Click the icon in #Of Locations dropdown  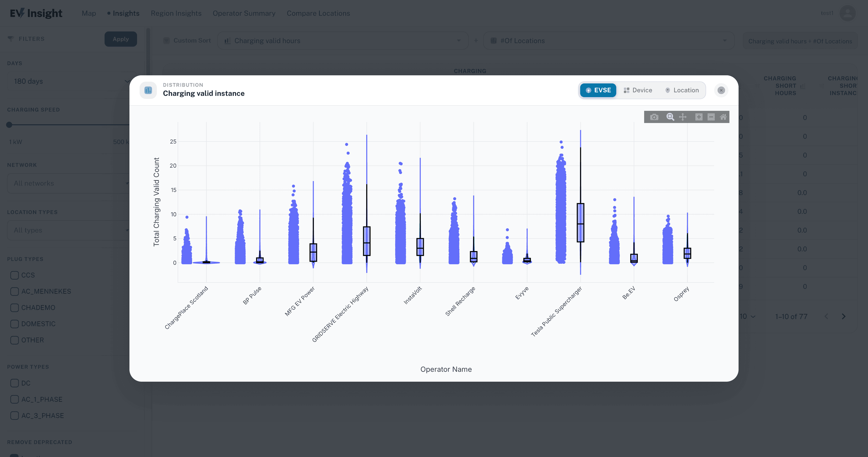(x=494, y=41)
